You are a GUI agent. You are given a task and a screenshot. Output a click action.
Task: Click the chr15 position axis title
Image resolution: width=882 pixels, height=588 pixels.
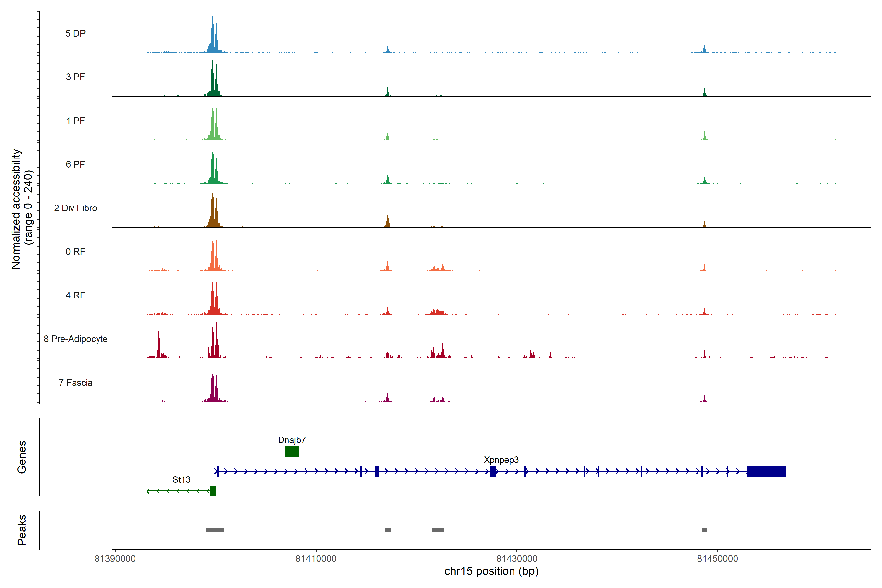pyautogui.click(x=491, y=571)
